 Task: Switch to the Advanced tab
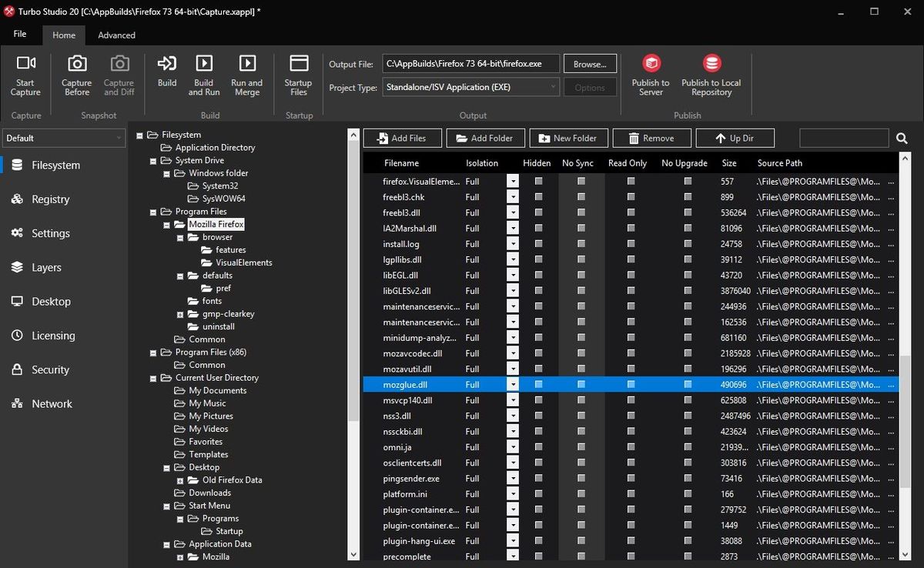116,35
